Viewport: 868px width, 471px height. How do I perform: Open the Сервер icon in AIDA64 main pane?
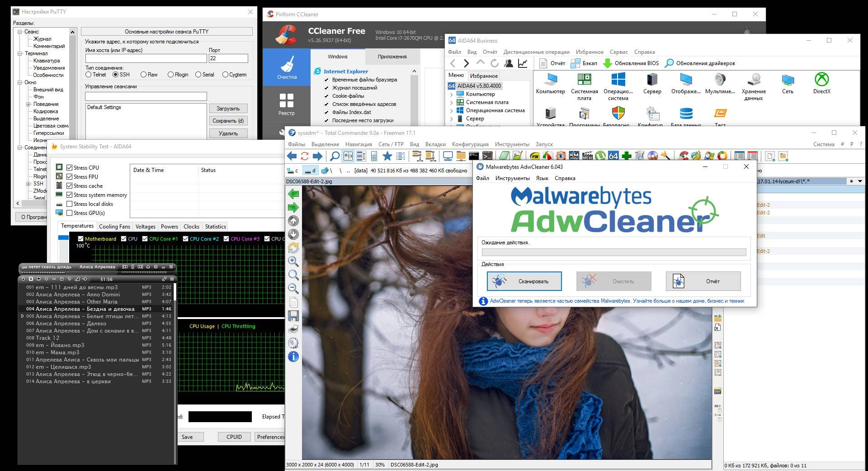[x=652, y=83]
